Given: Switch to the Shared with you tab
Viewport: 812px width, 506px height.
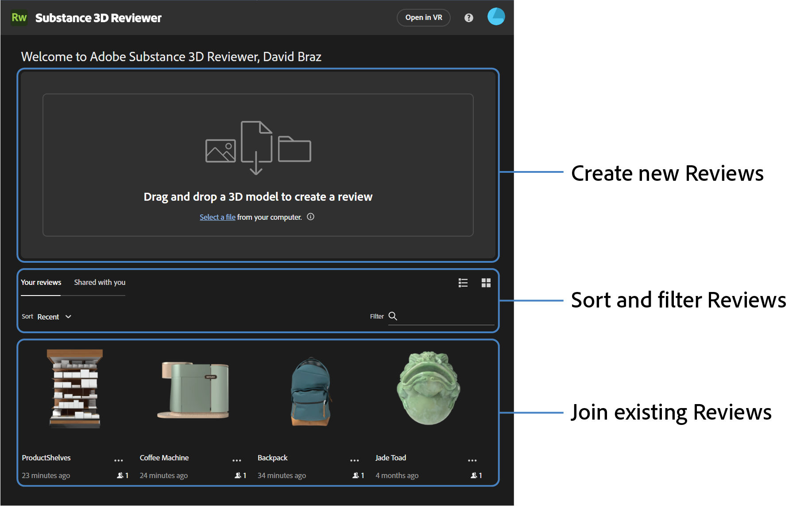Looking at the screenshot, I should coord(100,283).
